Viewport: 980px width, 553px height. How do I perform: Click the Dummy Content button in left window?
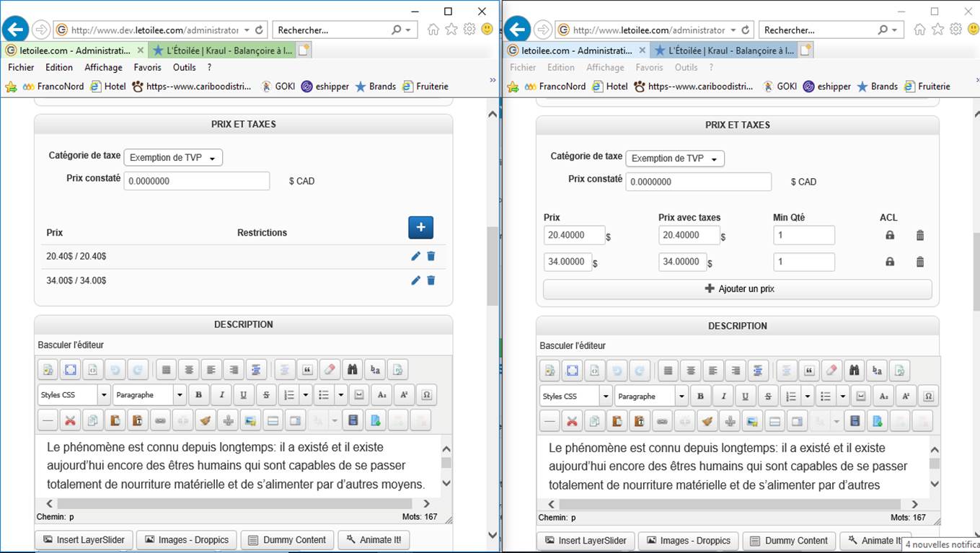coord(287,539)
